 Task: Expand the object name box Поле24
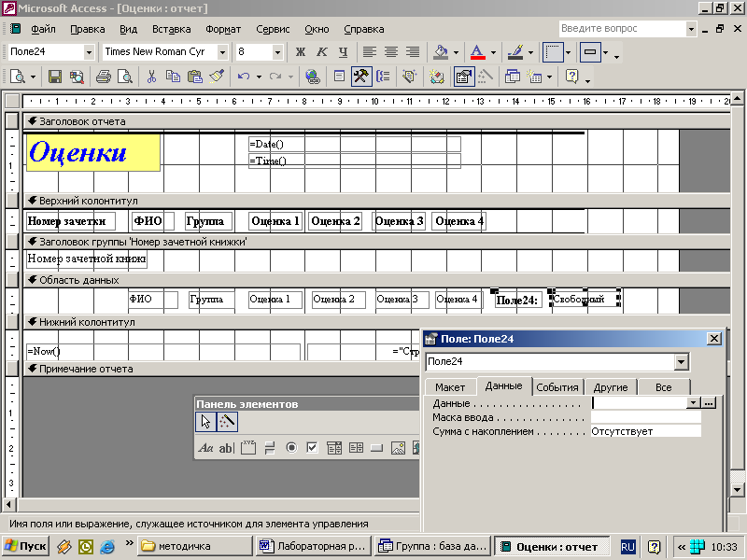[x=89, y=52]
